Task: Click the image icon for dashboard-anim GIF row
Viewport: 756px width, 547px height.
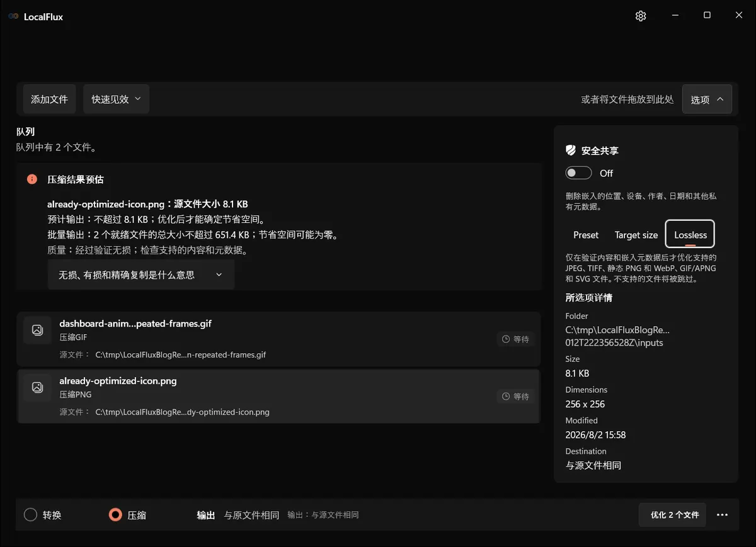Action: click(37, 330)
